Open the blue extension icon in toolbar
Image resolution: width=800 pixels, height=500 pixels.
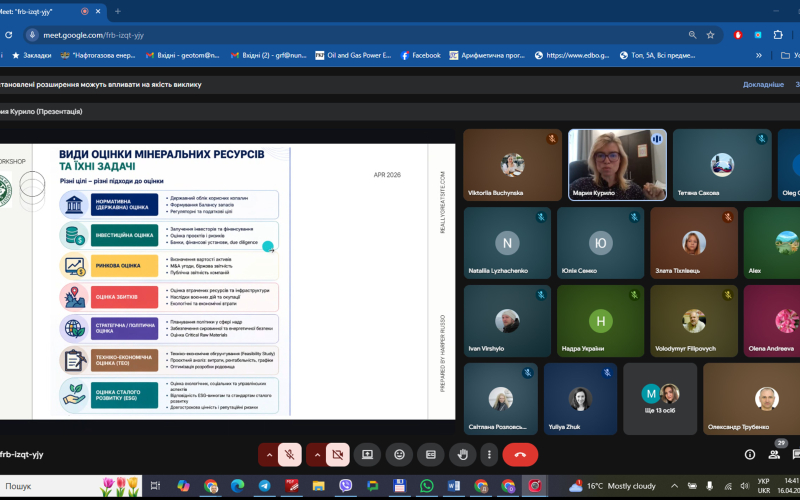[758, 35]
